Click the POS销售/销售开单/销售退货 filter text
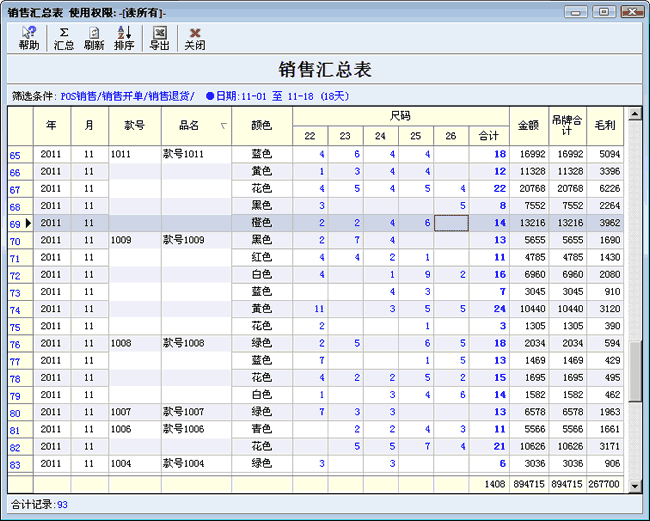Screen dimensions: 650x521 point(128,96)
